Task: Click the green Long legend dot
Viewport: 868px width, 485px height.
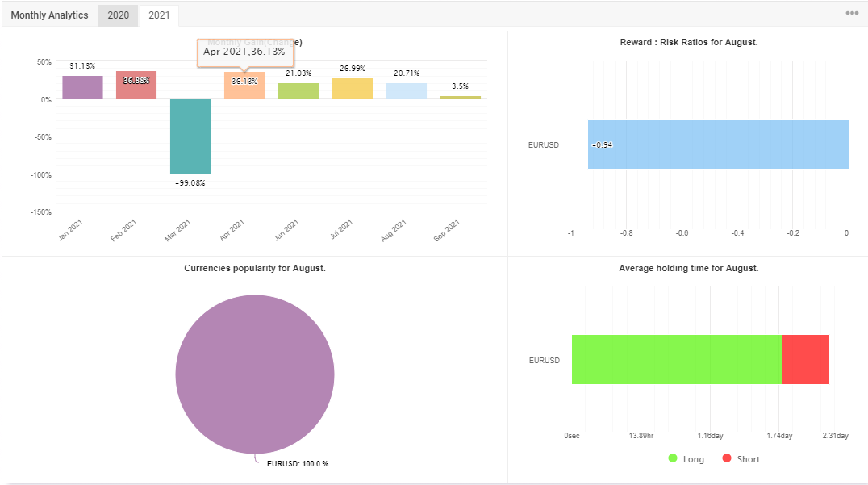Action: (673, 458)
